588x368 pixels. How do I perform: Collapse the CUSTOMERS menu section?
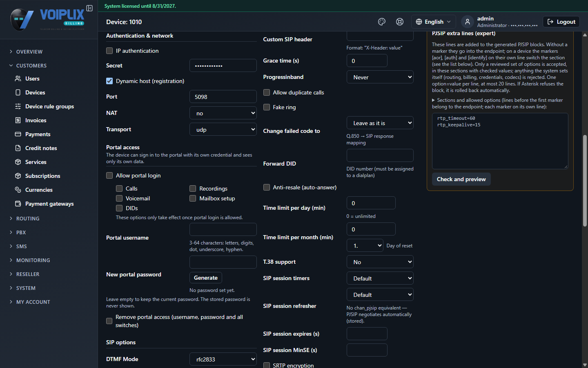coord(31,65)
